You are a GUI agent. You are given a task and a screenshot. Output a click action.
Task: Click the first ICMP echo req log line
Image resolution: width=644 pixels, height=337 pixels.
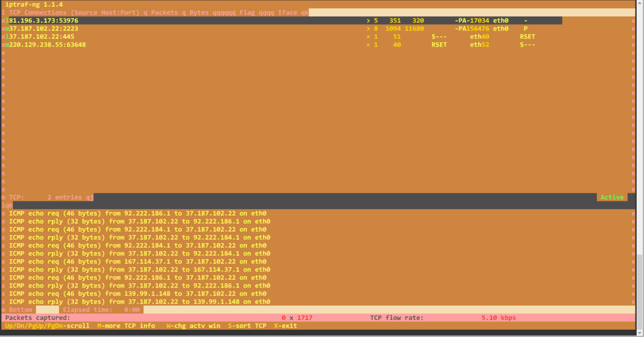click(x=139, y=213)
